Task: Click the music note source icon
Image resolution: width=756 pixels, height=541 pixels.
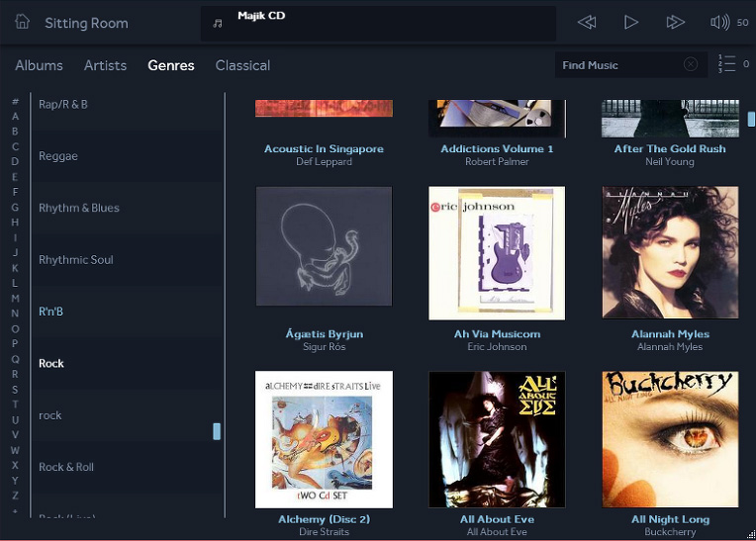Action: (x=218, y=23)
